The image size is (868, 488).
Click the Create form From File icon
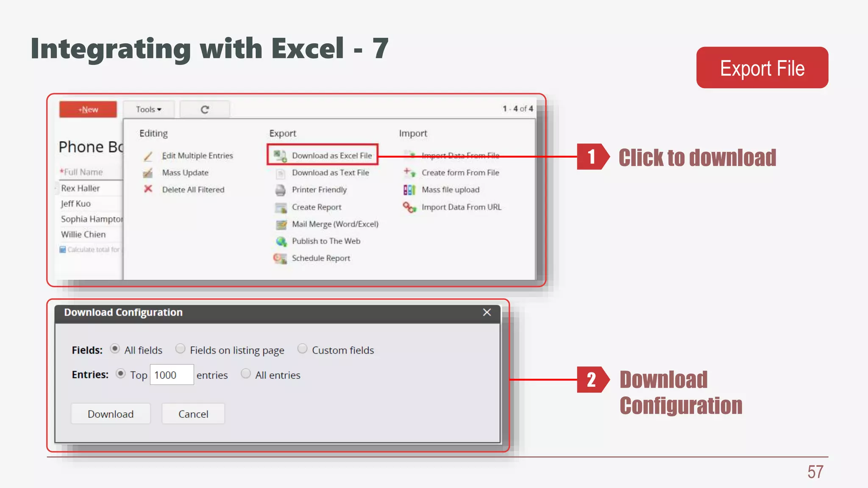pyautogui.click(x=409, y=172)
